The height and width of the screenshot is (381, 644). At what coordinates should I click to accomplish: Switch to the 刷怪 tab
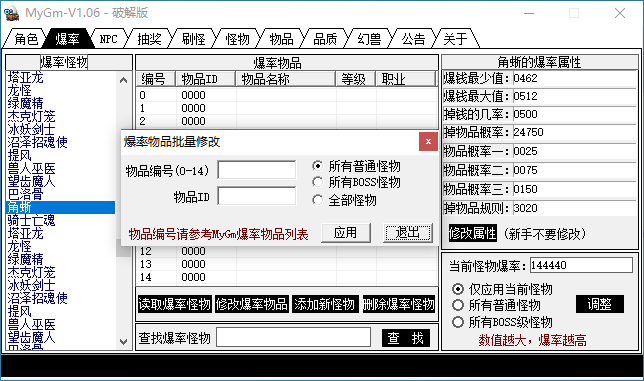[x=193, y=39]
